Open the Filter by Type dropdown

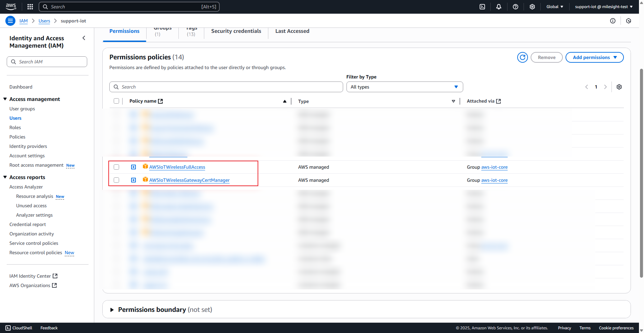pos(405,87)
